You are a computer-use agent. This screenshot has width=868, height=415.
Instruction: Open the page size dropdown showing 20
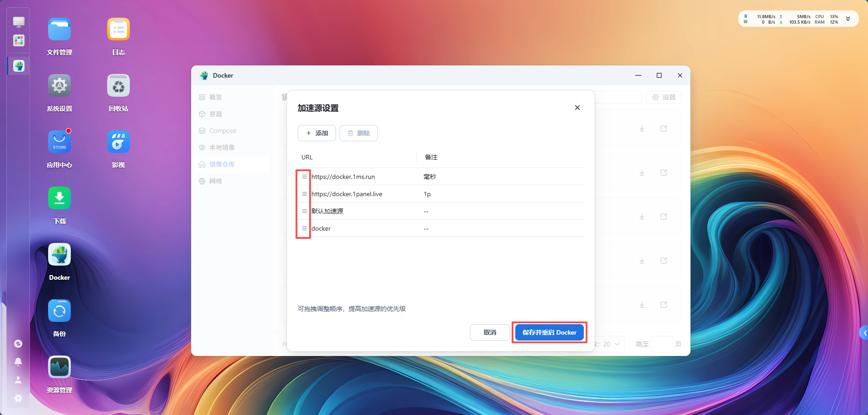[x=611, y=344]
